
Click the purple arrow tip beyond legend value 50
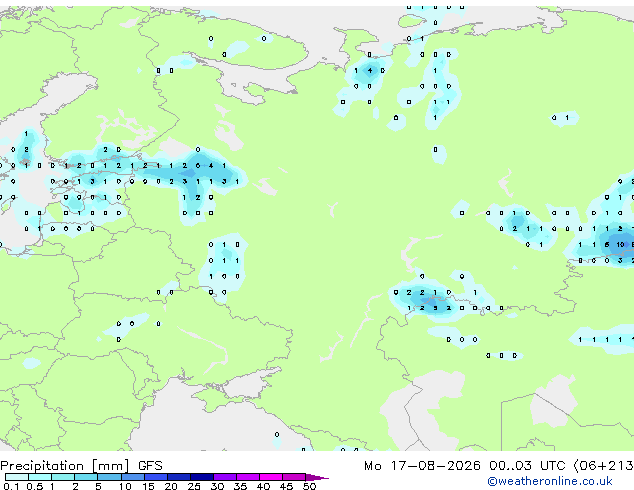pos(317,477)
